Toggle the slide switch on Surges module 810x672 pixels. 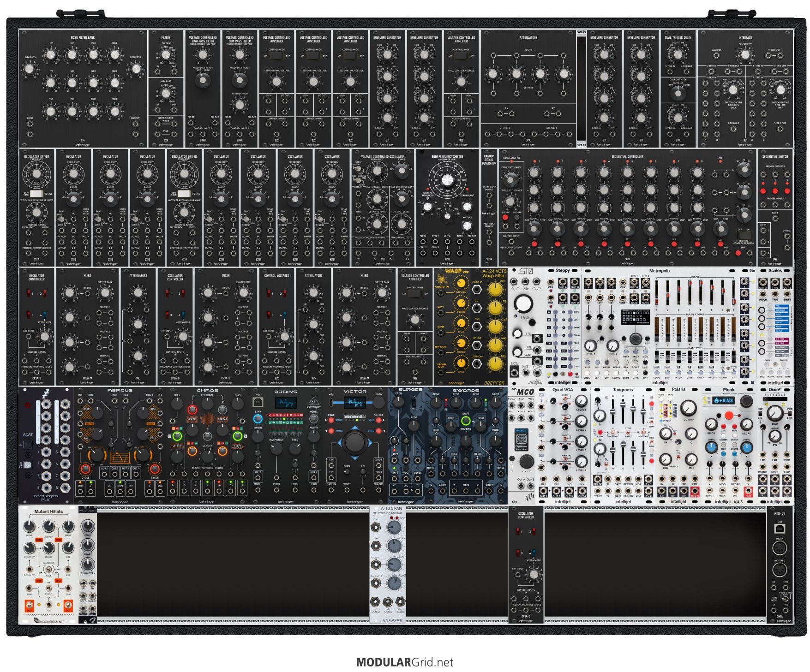pos(414,403)
